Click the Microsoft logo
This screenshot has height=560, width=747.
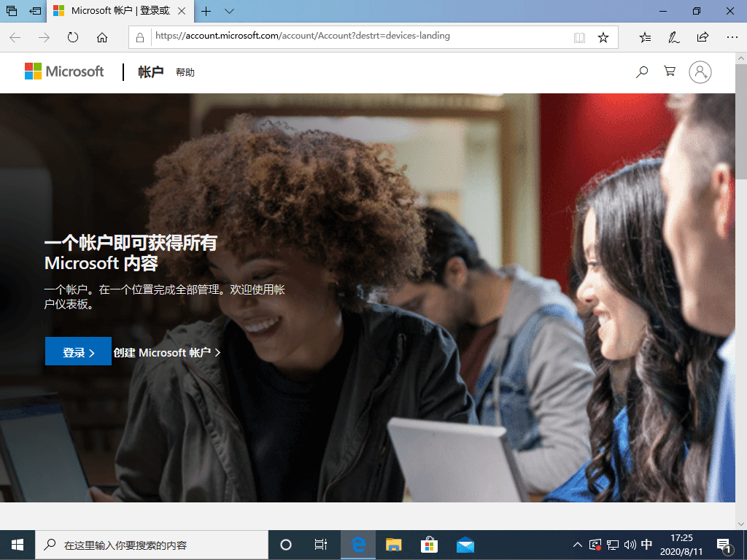pos(64,71)
